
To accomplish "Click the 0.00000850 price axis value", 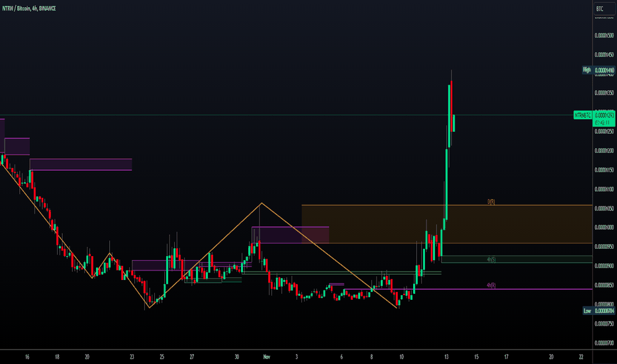I will [604, 285].
